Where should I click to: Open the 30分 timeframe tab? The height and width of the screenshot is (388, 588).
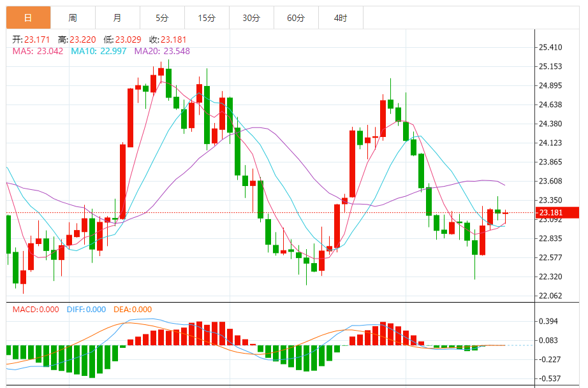[251, 18]
